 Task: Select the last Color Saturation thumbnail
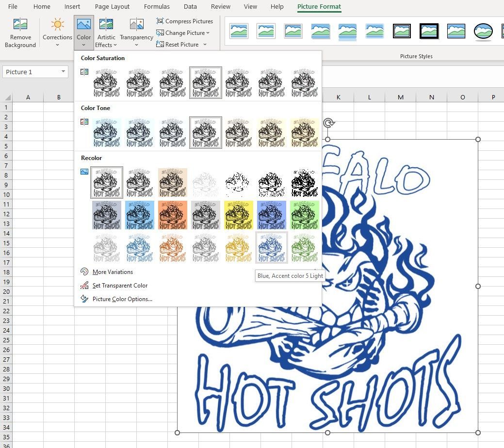click(305, 82)
